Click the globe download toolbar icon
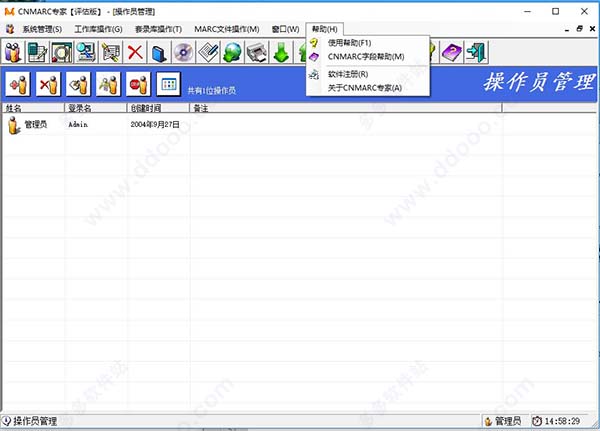The height and width of the screenshot is (431, 600). pyautogui.click(x=232, y=52)
